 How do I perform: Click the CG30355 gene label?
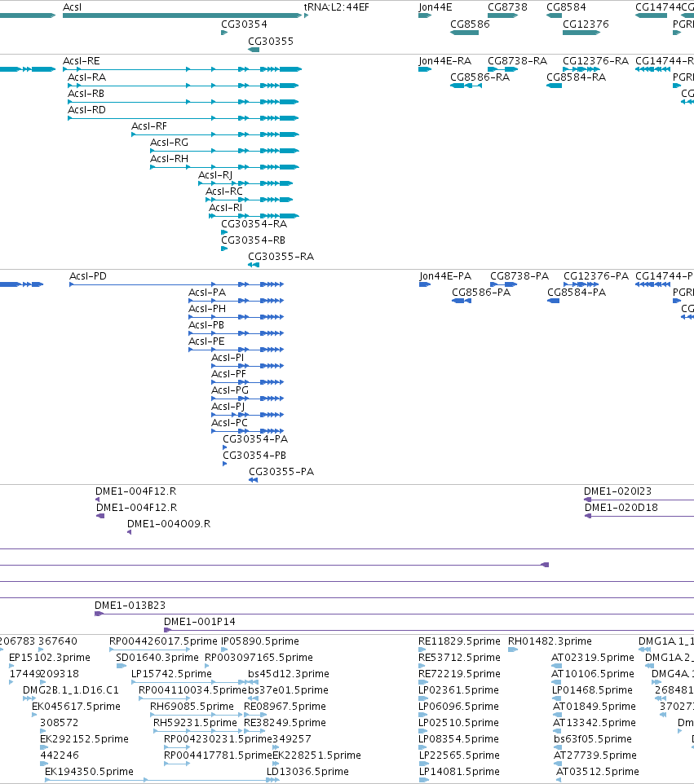271,41
